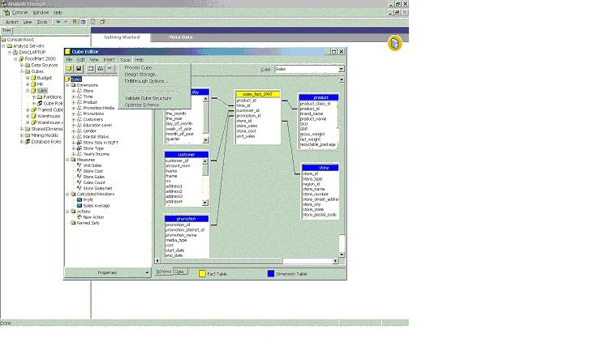The width and height of the screenshot is (589, 364).
Task: Click the Database Roles icon in console tree
Action: (x=28, y=142)
